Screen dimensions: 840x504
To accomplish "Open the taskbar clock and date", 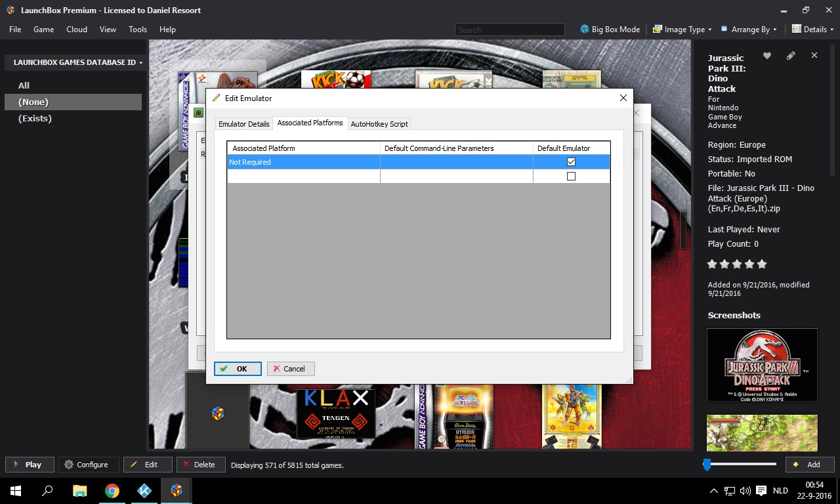I will pyautogui.click(x=814, y=491).
